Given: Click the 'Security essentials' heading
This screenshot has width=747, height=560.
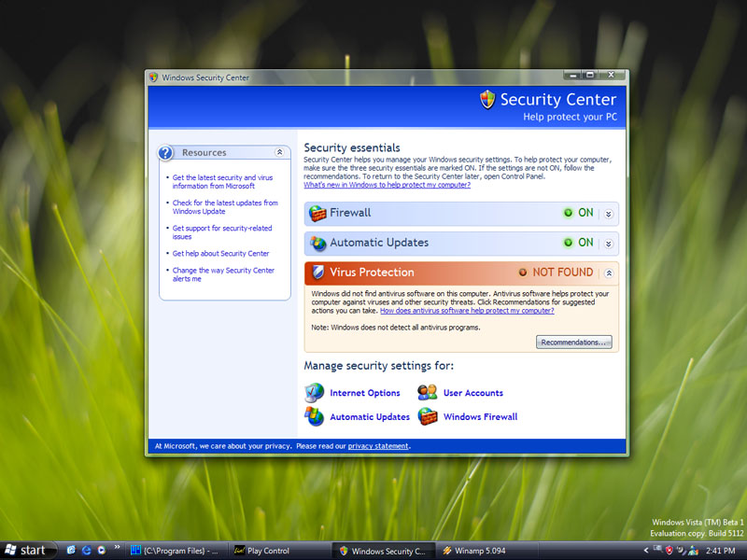Looking at the screenshot, I should click(x=352, y=147).
